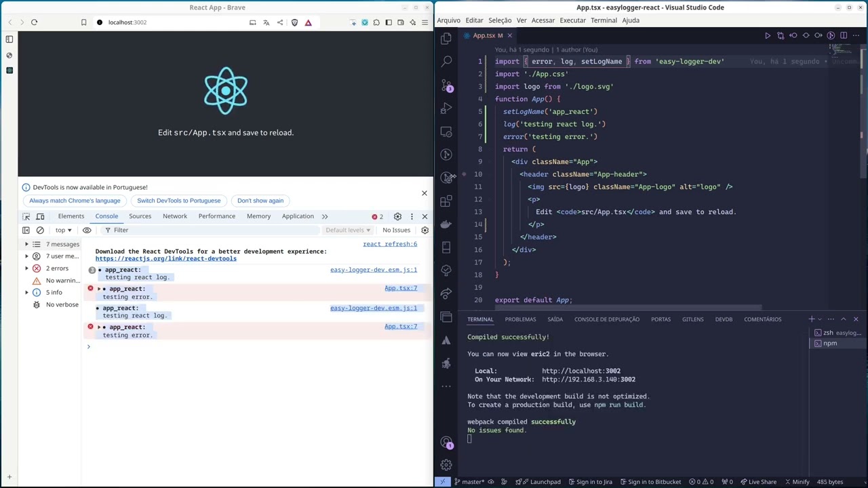Image resolution: width=868 pixels, height=488 pixels.
Task: Open the SAÍDA panel tab
Action: 555,319
